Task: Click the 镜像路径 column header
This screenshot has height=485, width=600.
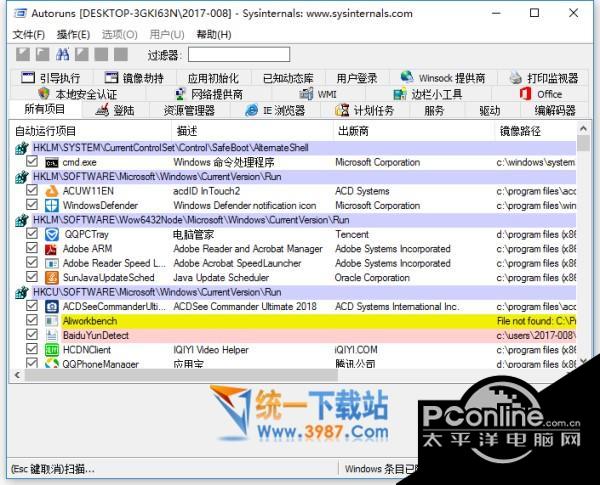Action: [536, 131]
